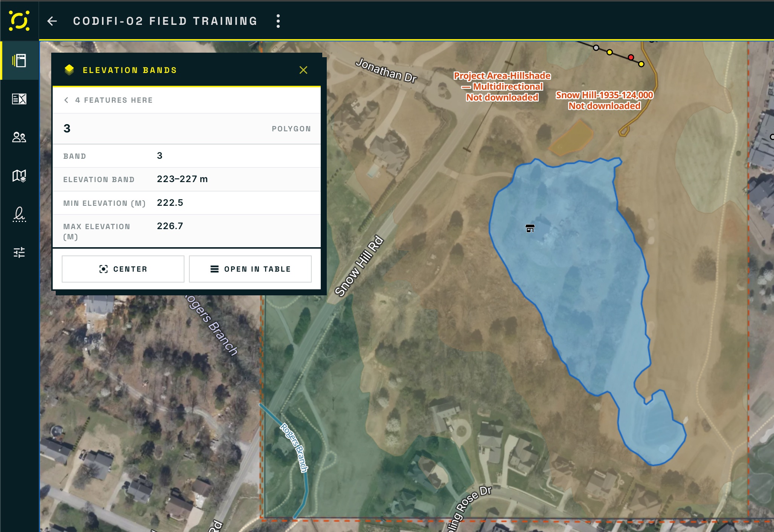Viewport: 774px width, 532px height.
Task: Select the Max Elevation value 226.7
Action: pyautogui.click(x=170, y=226)
